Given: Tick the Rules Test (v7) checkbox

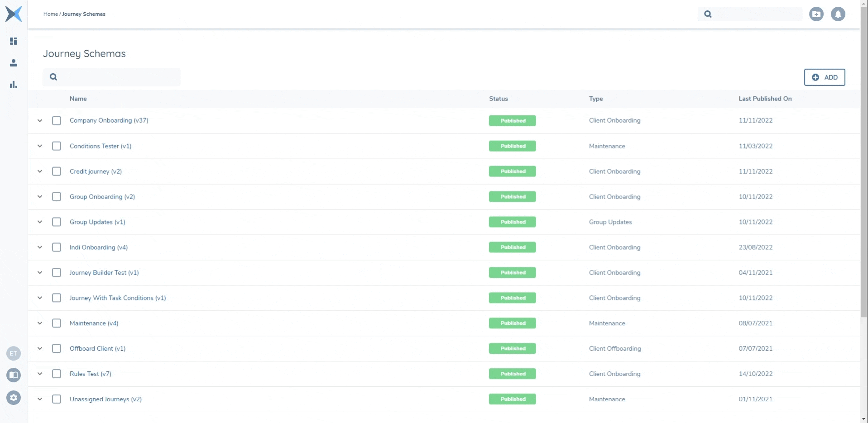Looking at the screenshot, I should tap(57, 374).
